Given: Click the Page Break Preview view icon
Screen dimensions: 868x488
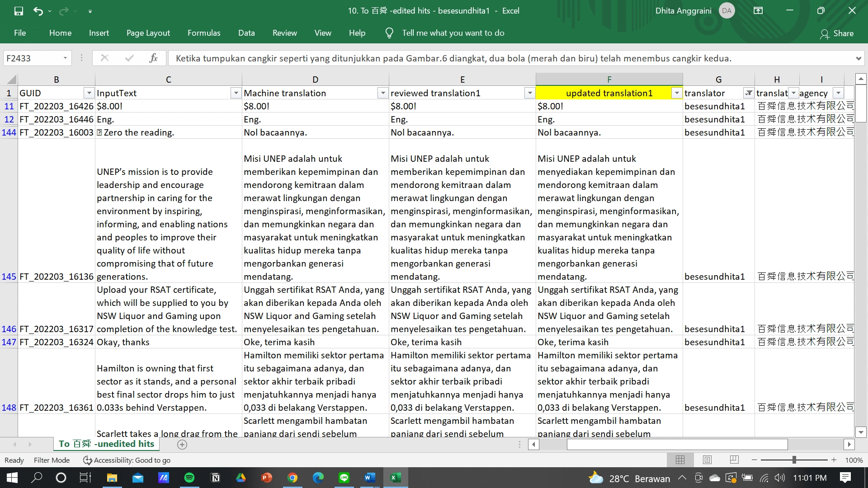Looking at the screenshot, I should tap(734, 460).
